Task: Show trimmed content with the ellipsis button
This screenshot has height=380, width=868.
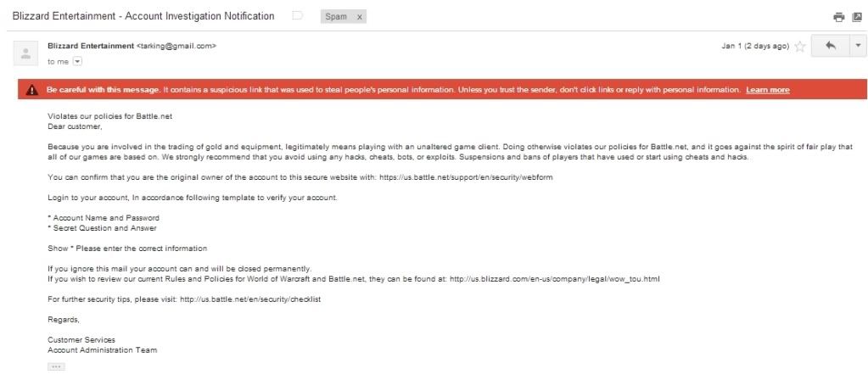Action: point(56,366)
